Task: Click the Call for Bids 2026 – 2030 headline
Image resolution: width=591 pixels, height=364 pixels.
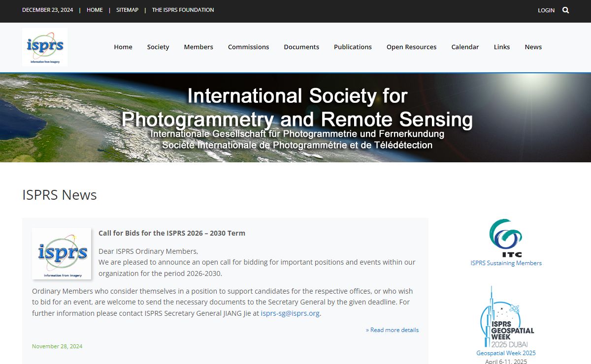Action: (x=172, y=233)
